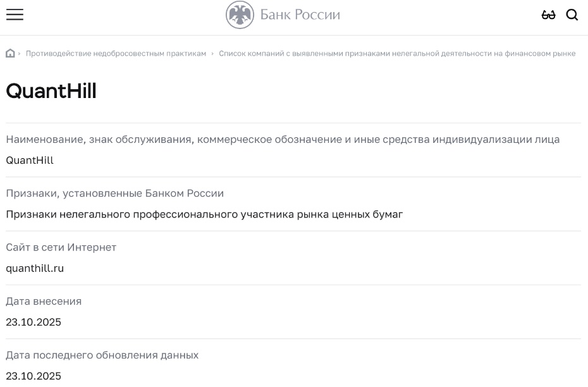Click the large QuantHill page heading
This screenshot has height=387, width=588.
click(51, 91)
